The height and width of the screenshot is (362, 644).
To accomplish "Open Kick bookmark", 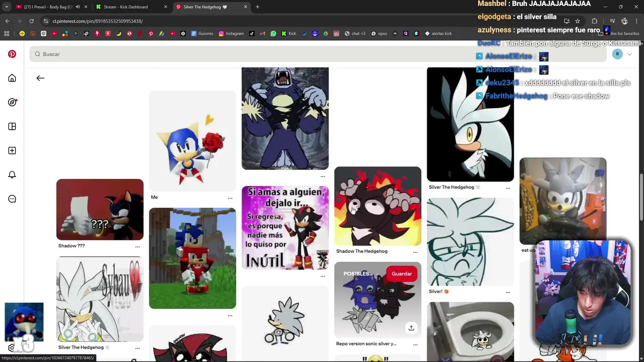I will point(289,34).
